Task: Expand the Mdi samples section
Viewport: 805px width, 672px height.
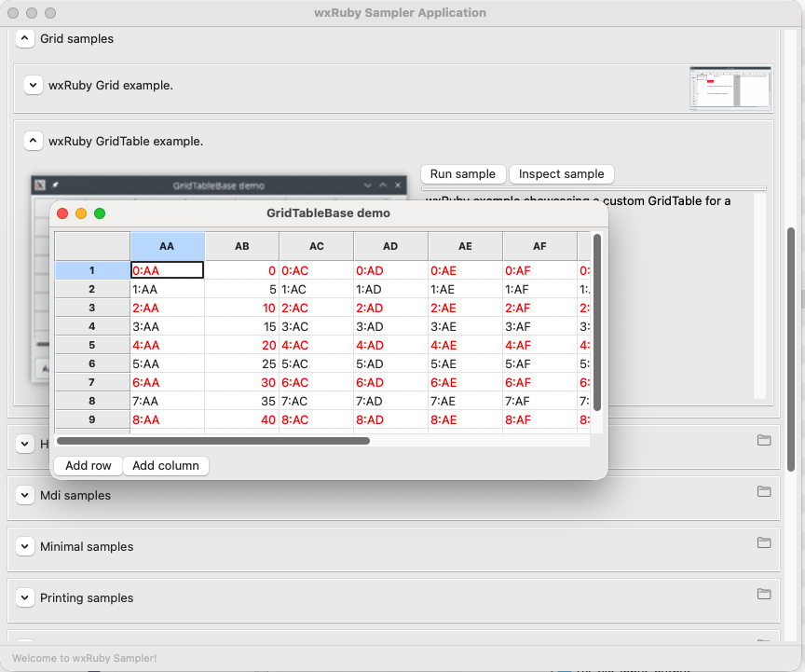Action: click(25, 496)
